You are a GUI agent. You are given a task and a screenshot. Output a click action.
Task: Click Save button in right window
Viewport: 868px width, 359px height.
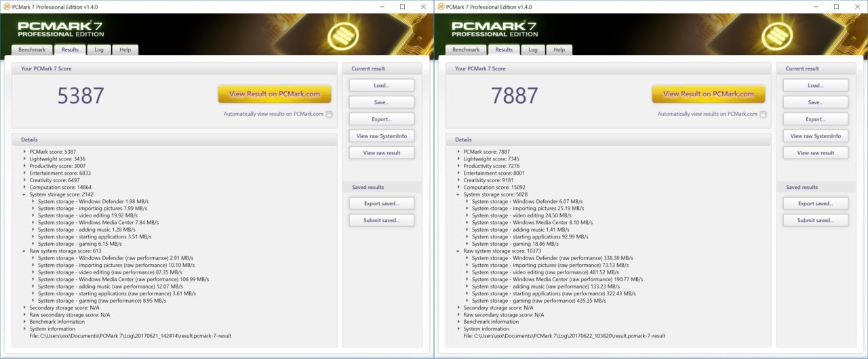[816, 102]
